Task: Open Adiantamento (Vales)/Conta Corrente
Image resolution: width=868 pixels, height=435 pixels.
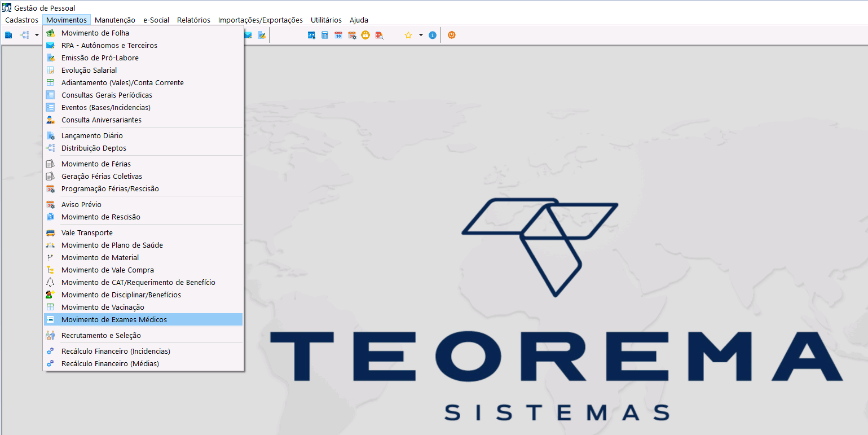Action: click(x=143, y=83)
